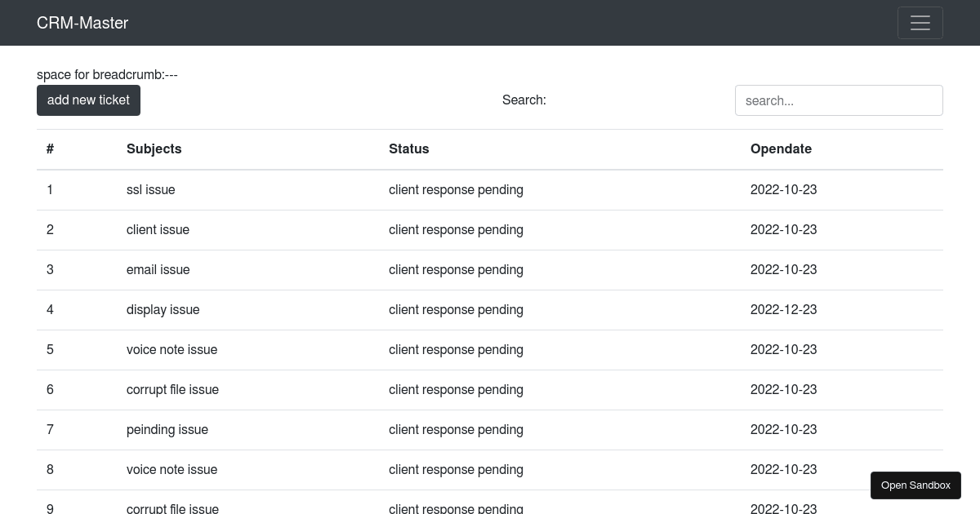
Task: Open the hamburger navigation menu
Action: [x=920, y=23]
